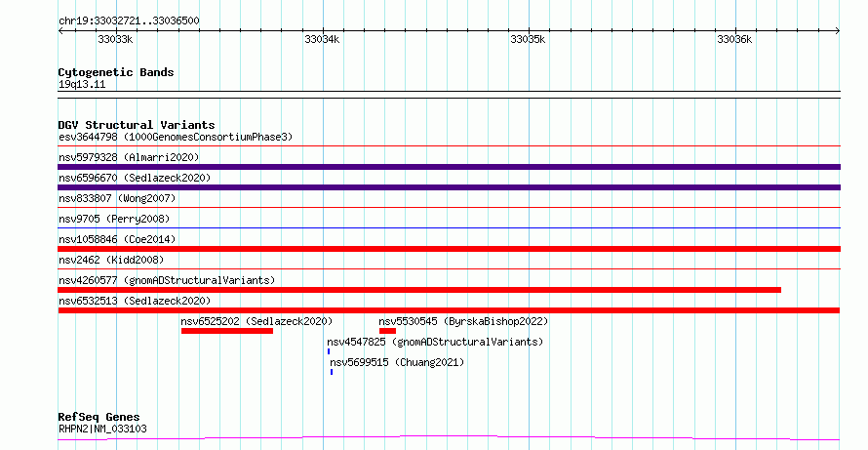
Task: Open nsv2462 (Kidd2008) variant label
Action: (x=111, y=260)
